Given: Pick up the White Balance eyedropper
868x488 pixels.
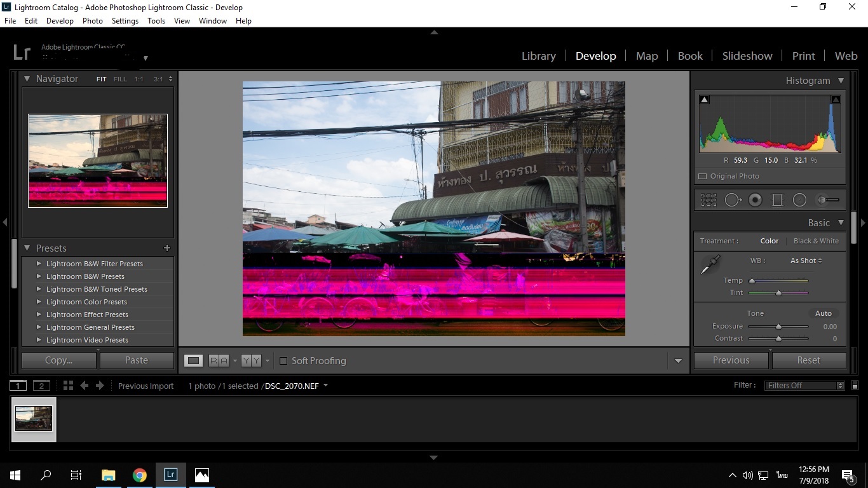Looking at the screenshot, I should (x=710, y=264).
